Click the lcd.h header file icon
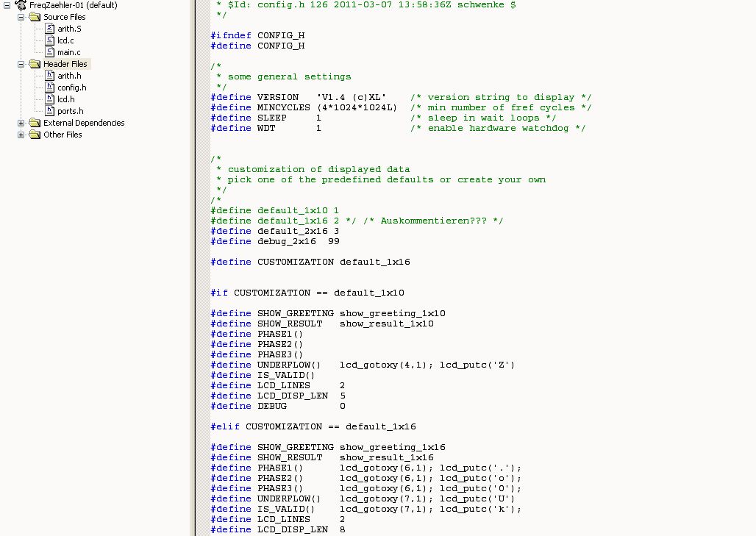 click(50, 99)
